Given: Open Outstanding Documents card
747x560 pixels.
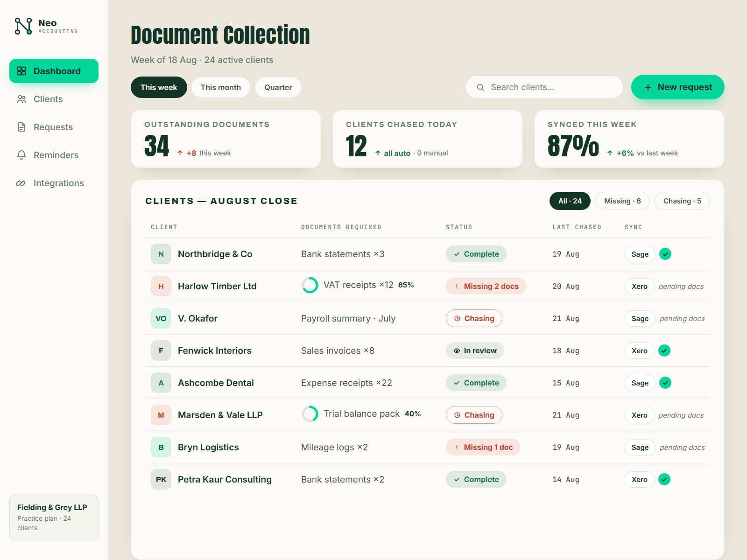Looking at the screenshot, I should click(226, 139).
